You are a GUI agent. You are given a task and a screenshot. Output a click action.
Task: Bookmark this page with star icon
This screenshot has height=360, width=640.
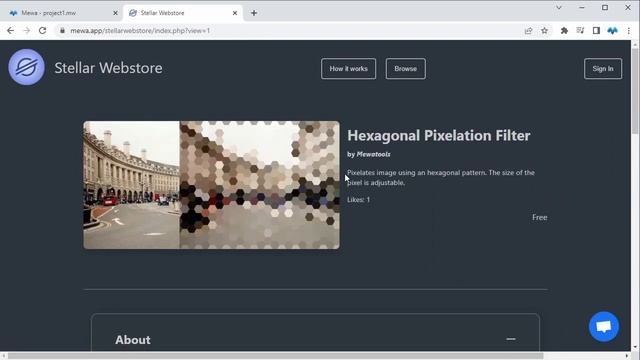tap(544, 31)
